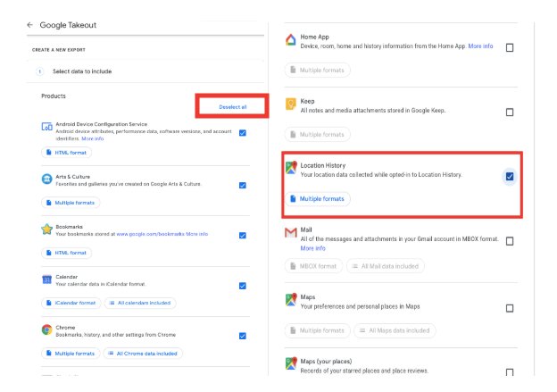
Task: Check the Maps (your places) checkbox
Action: 510,372
